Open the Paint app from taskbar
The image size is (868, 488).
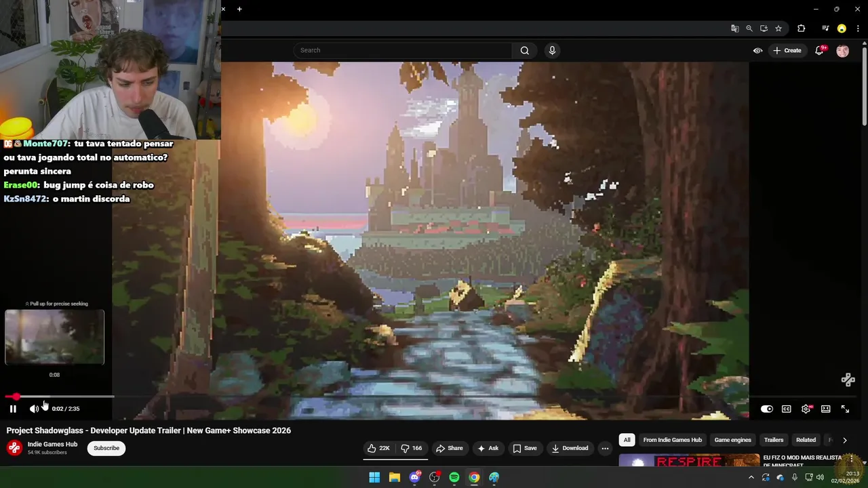[x=494, y=477]
